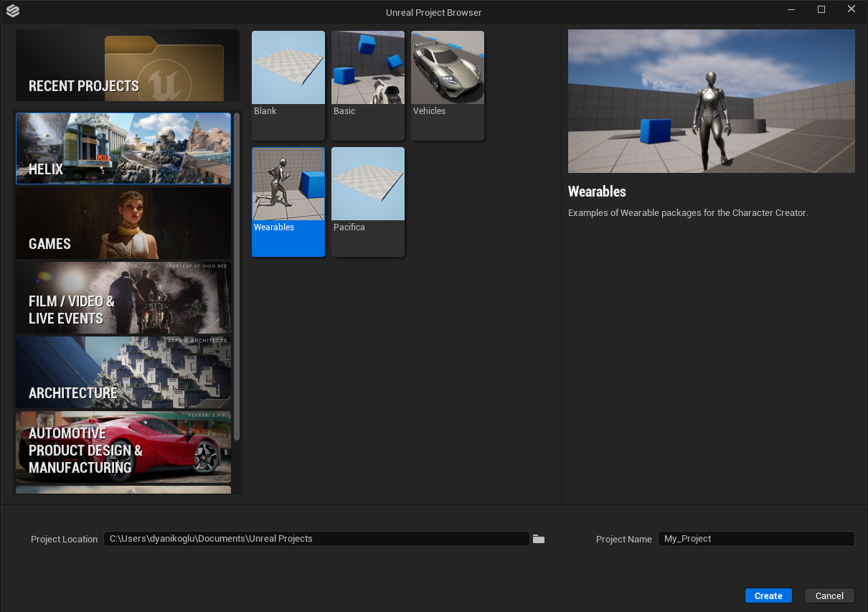
Task: Click the Project Location path field
Action: (316, 539)
